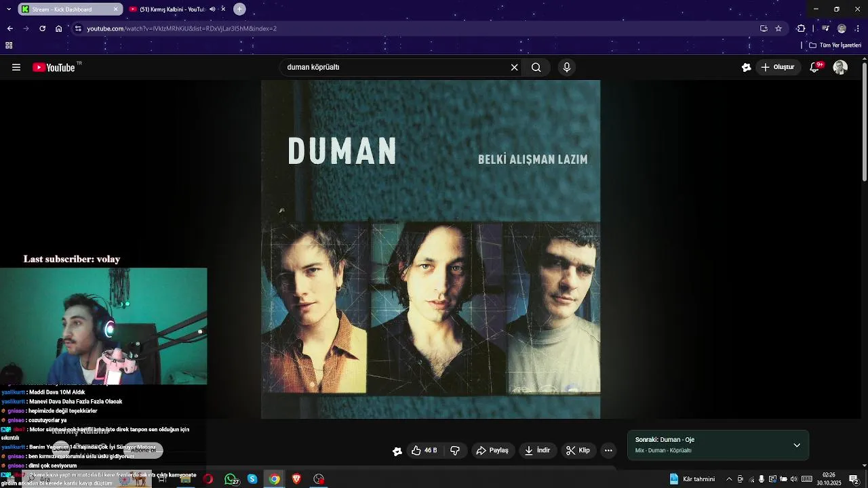This screenshot has width=868, height=488.
Task: Open the Kâr tahmini taskbar widget
Action: point(692,479)
